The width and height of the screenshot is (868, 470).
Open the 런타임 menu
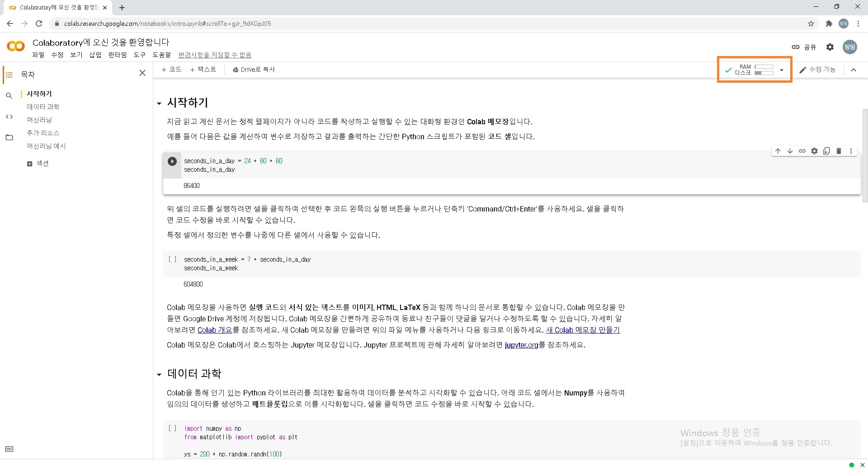click(x=118, y=55)
